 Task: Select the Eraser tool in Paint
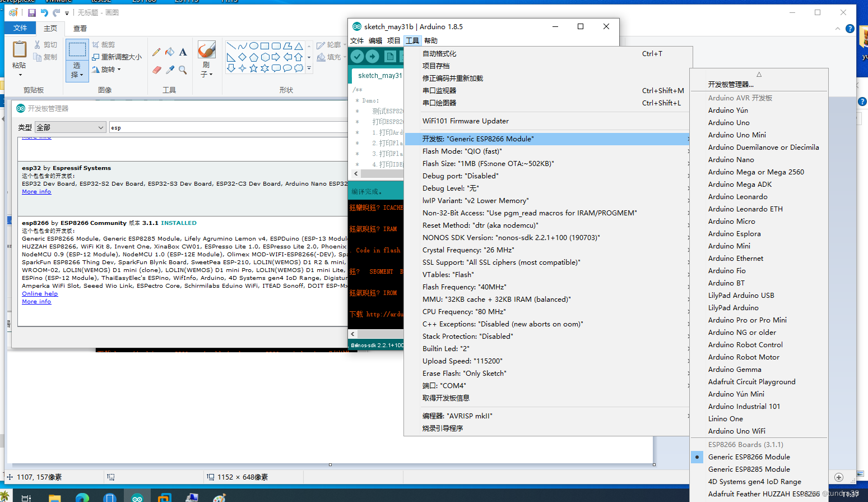coord(156,70)
